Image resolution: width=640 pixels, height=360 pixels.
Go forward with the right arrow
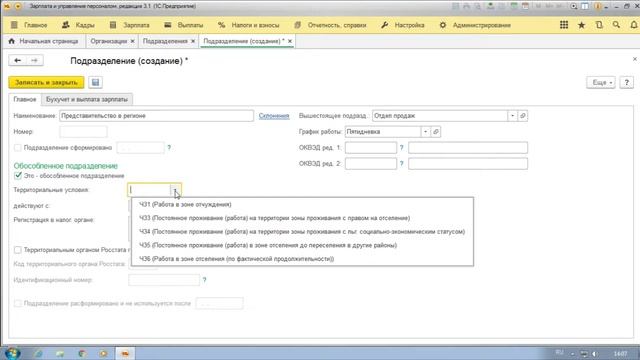point(34,60)
